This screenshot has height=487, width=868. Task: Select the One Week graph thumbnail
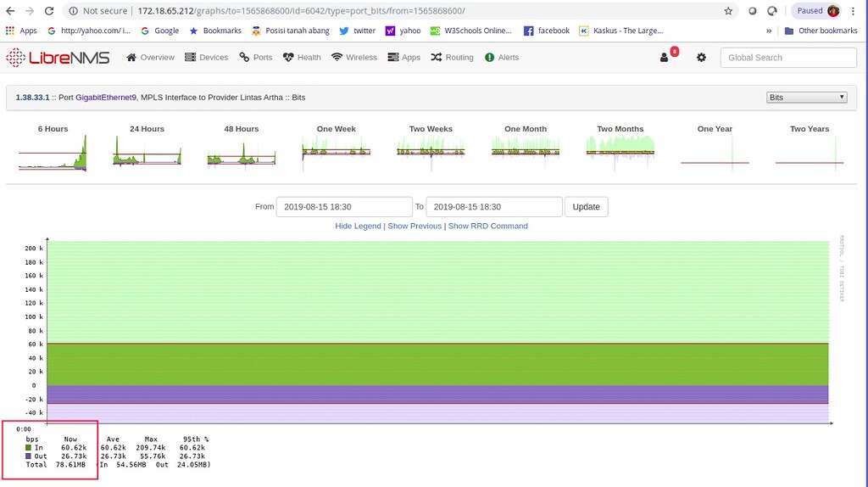pyautogui.click(x=337, y=149)
